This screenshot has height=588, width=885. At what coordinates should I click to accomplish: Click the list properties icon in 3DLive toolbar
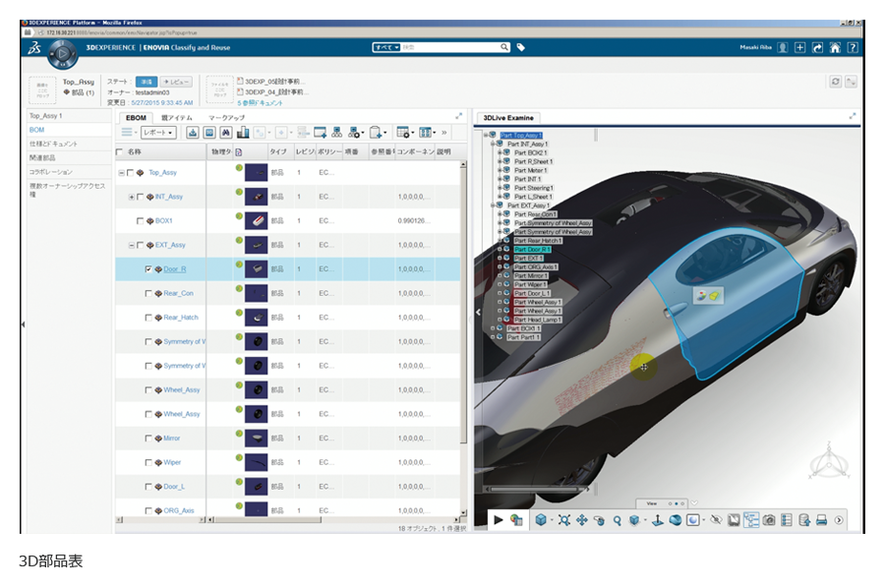click(x=787, y=520)
